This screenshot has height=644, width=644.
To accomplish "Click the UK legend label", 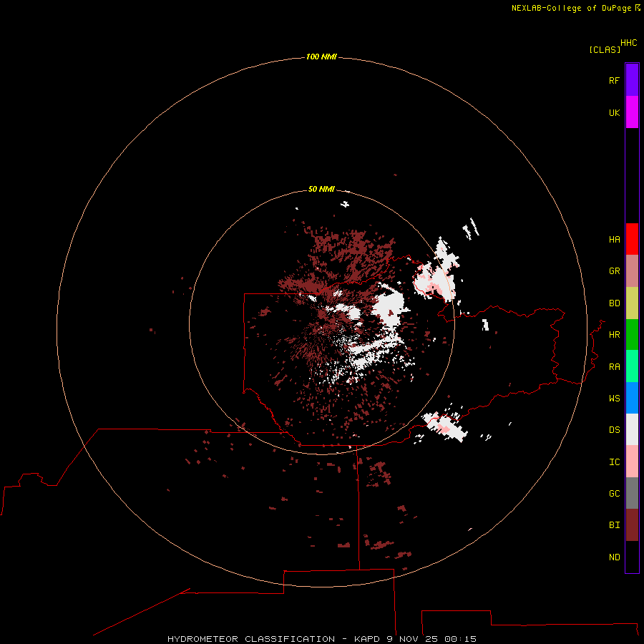I will coord(614,112).
